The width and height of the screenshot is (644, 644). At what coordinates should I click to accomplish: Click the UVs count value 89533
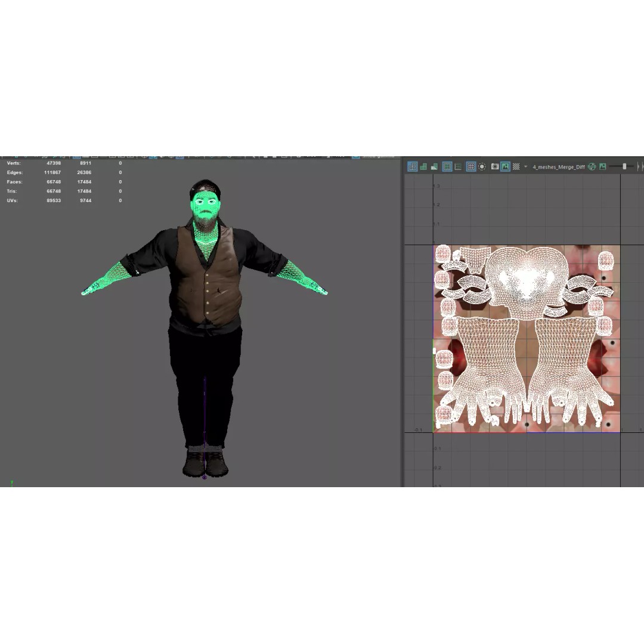(54, 201)
